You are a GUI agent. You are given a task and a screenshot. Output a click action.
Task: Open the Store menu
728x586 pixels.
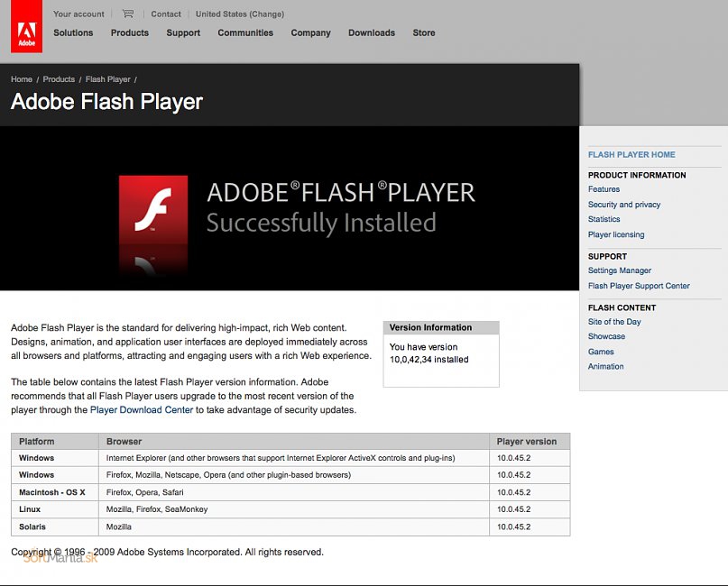point(424,33)
